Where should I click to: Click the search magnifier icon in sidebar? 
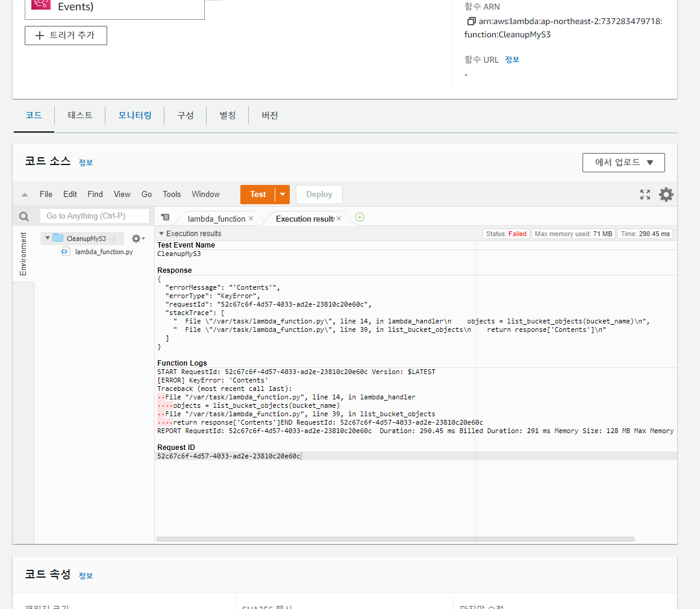tap(24, 216)
